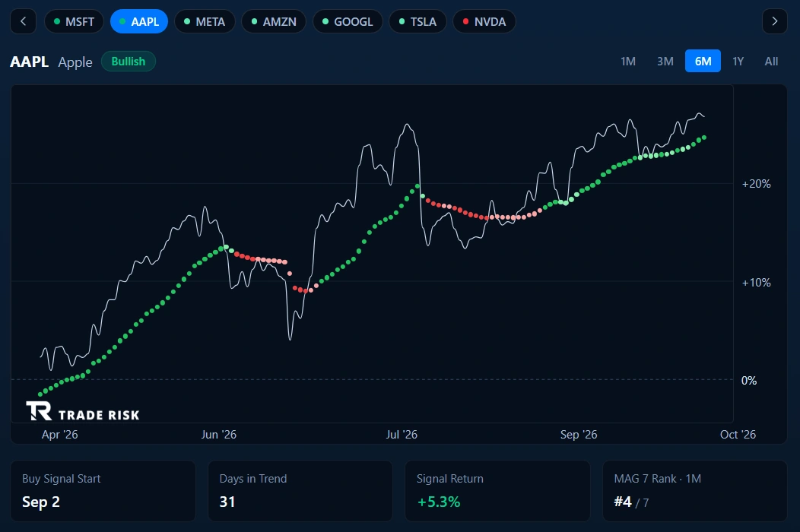The image size is (800, 532).
Task: Click the +20% axis label
Action: click(756, 184)
